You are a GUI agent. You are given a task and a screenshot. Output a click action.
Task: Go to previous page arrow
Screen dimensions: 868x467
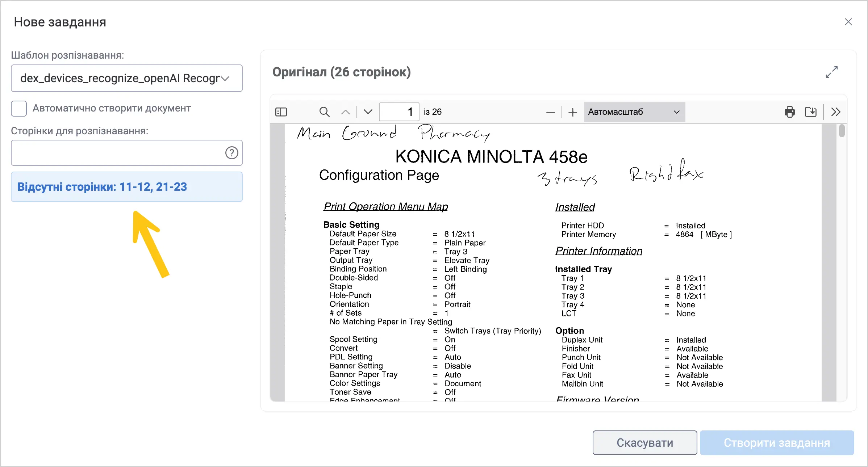(346, 112)
